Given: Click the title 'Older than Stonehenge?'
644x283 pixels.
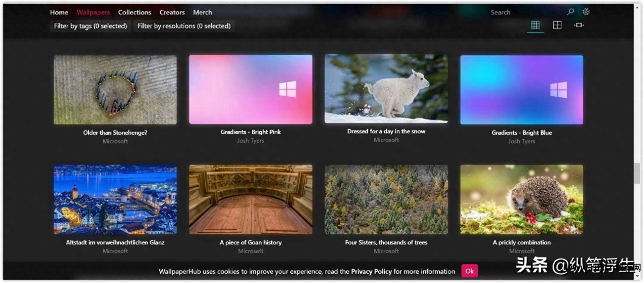Looking at the screenshot, I should [115, 132].
